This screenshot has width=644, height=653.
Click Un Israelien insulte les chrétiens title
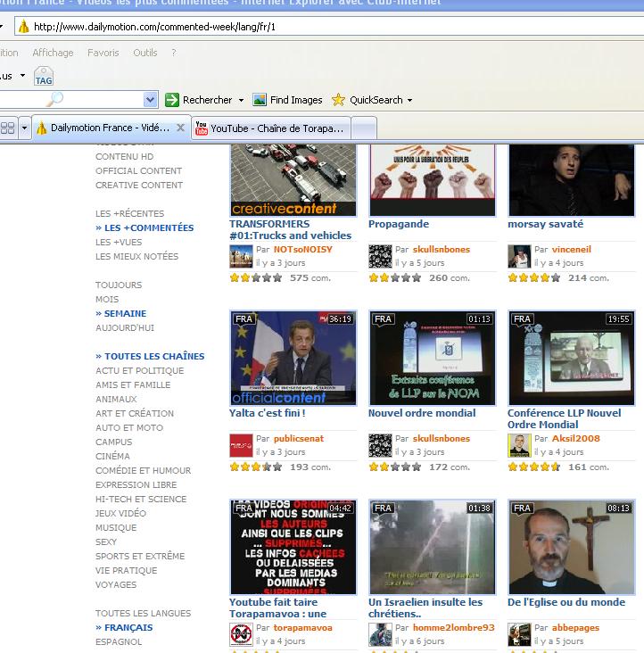[x=425, y=608]
